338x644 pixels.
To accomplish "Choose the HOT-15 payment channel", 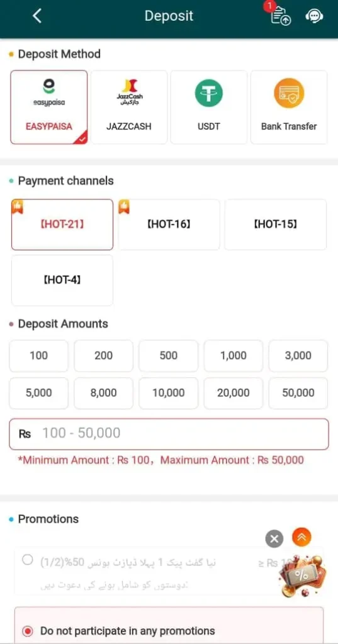I will (276, 225).
